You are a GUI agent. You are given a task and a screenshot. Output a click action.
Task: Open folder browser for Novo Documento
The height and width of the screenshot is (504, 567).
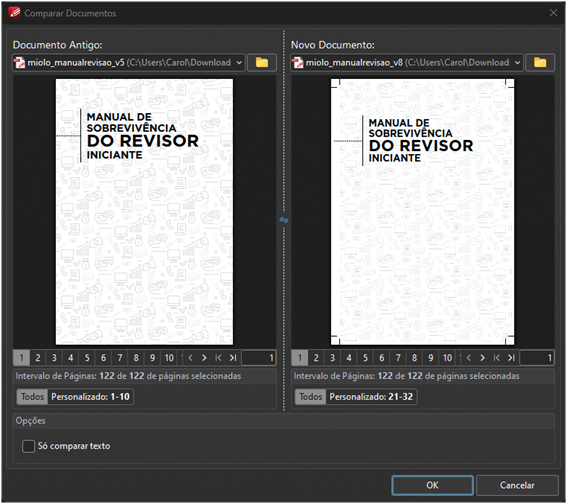pyautogui.click(x=540, y=63)
